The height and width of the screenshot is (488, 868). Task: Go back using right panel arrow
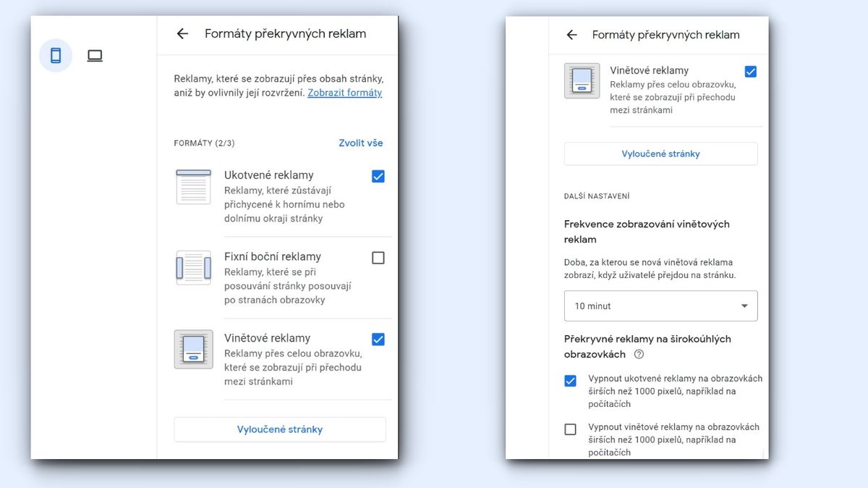(x=571, y=35)
